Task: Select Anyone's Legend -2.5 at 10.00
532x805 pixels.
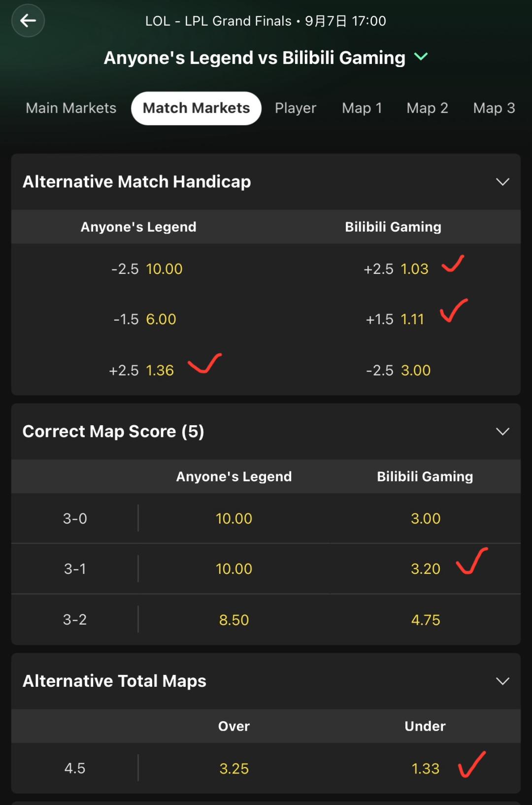Action: pyautogui.click(x=147, y=269)
